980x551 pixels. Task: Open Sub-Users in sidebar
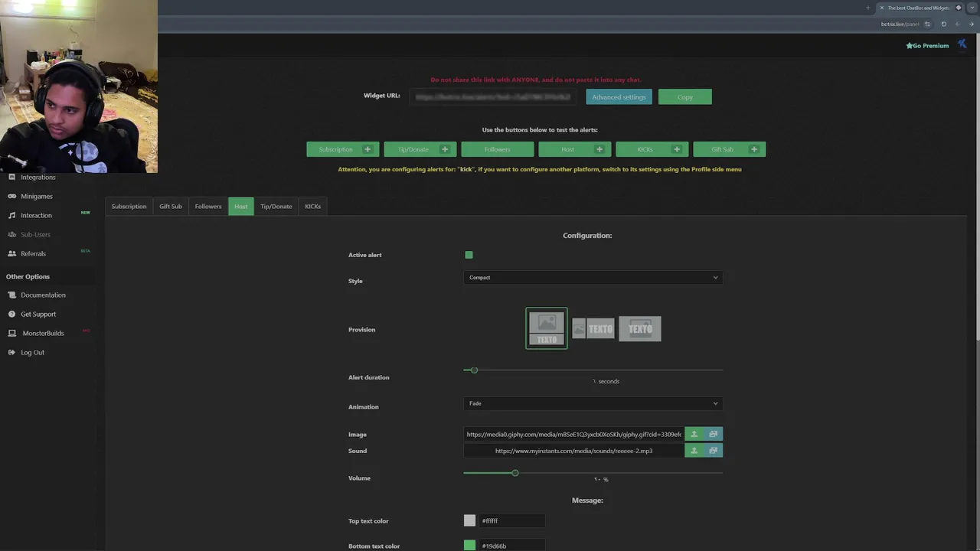click(35, 234)
